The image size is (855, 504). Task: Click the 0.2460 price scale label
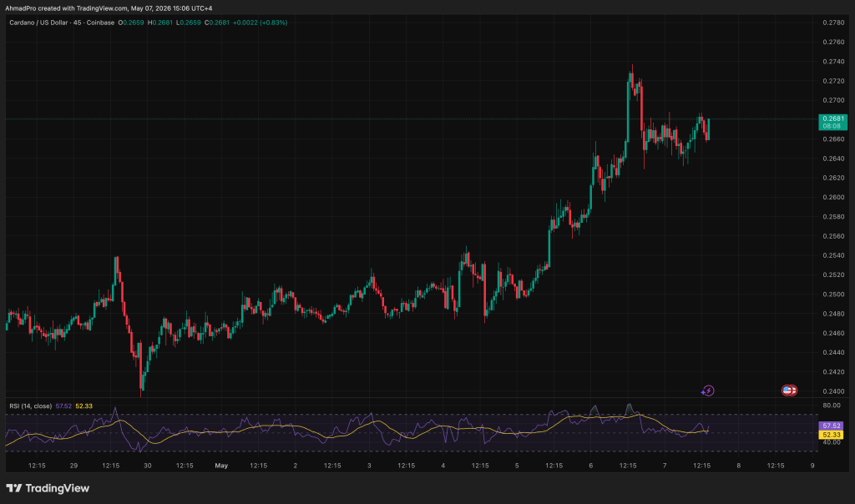[833, 333]
